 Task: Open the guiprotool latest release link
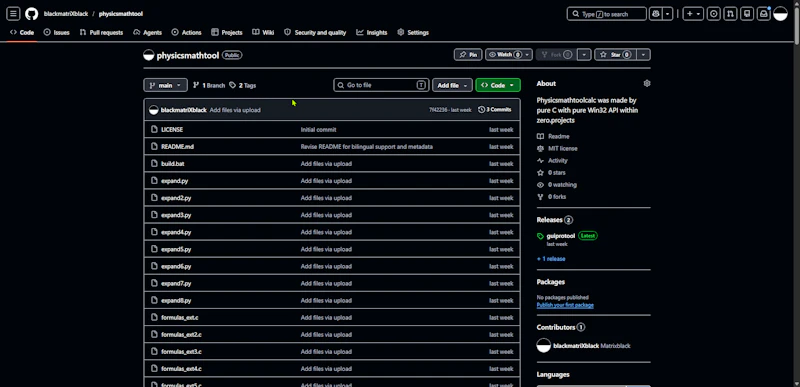(561, 236)
